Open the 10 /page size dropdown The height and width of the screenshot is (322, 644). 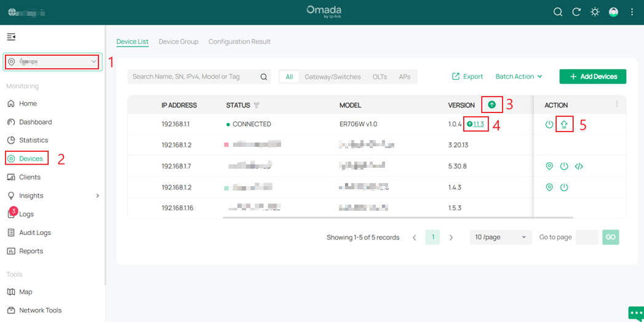pos(500,237)
